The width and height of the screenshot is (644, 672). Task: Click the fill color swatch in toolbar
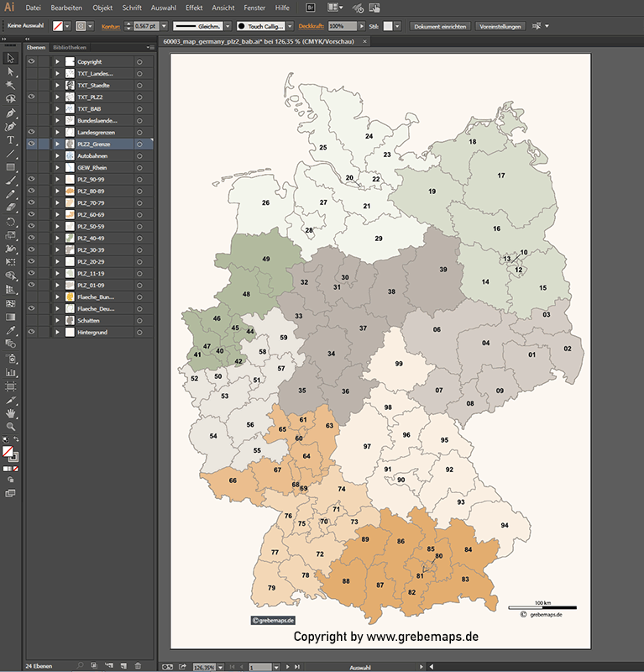[x=8, y=451]
